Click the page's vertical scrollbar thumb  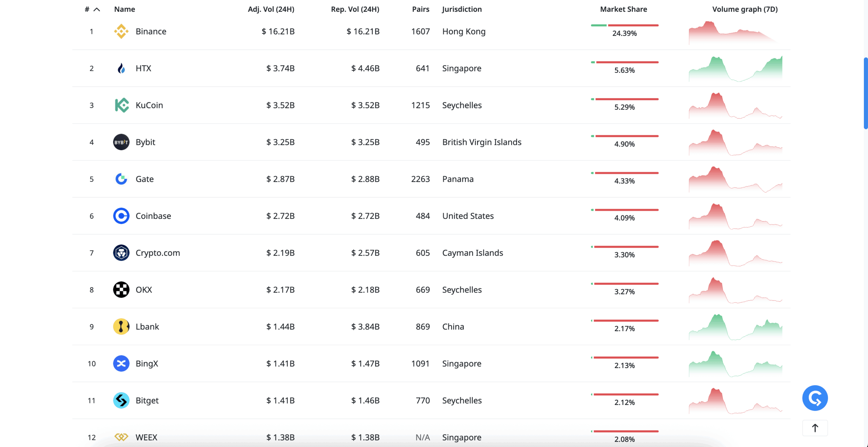pos(866,93)
